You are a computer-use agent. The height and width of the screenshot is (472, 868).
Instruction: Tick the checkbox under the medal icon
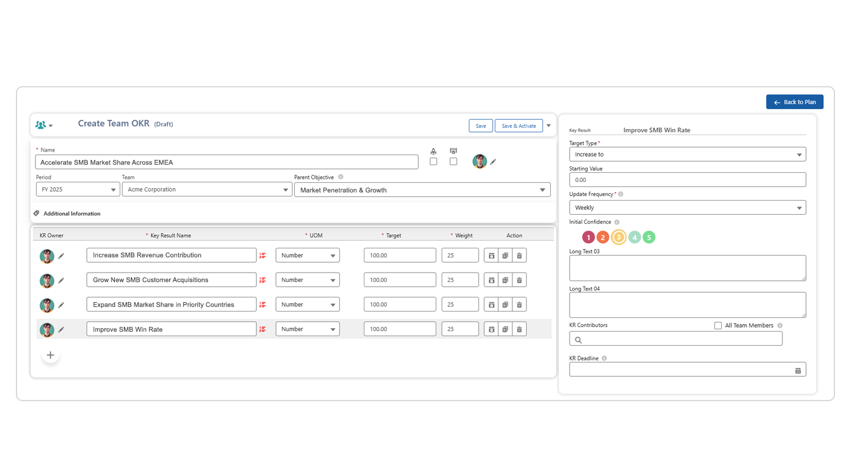point(453,162)
